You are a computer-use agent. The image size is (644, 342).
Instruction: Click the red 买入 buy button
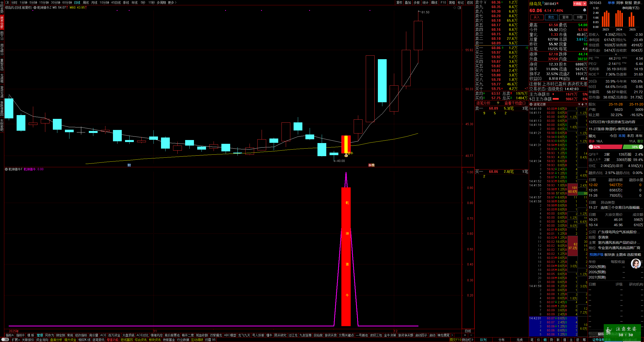click(x=537, y=17)
